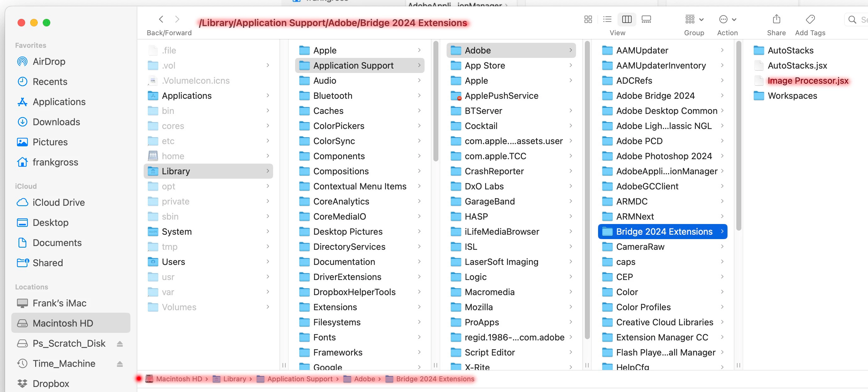Click Application Support in path bar
The width and height of the screenshot is (868, 392).
[299, 378]
